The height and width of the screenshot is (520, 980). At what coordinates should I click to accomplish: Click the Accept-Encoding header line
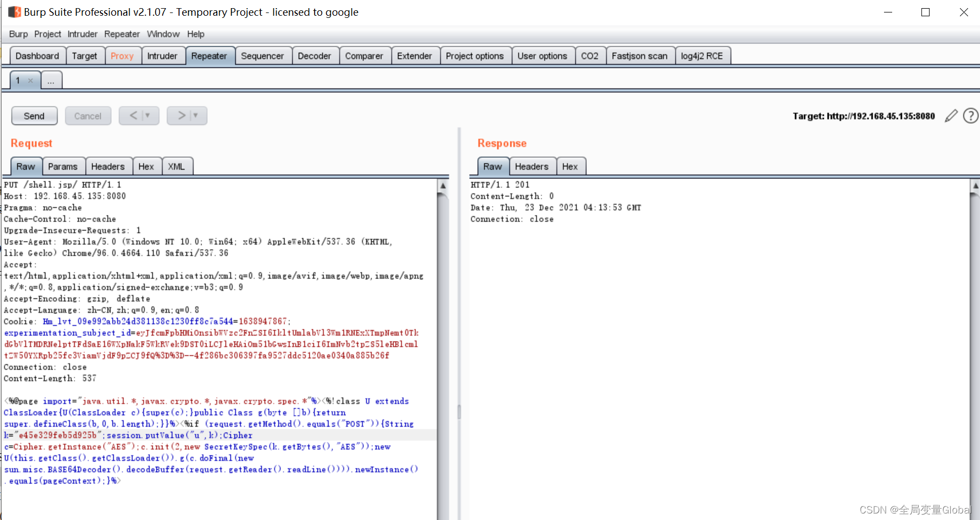coord(77,298)
